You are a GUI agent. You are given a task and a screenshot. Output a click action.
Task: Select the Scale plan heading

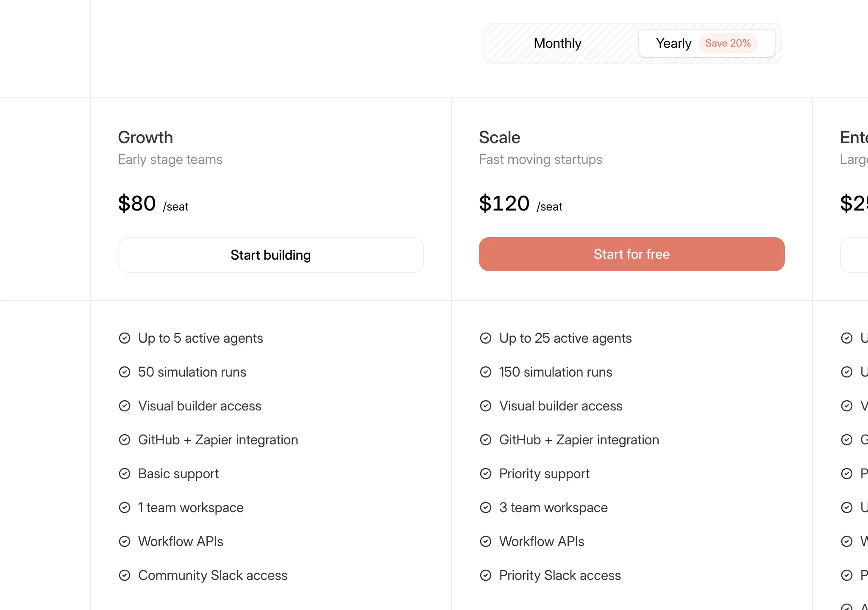coord(499,137)
